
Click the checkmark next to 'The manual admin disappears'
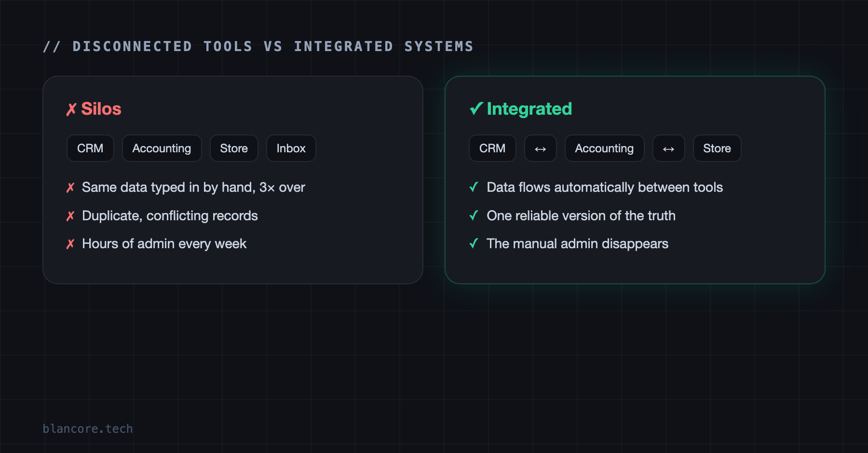[474, 243]
